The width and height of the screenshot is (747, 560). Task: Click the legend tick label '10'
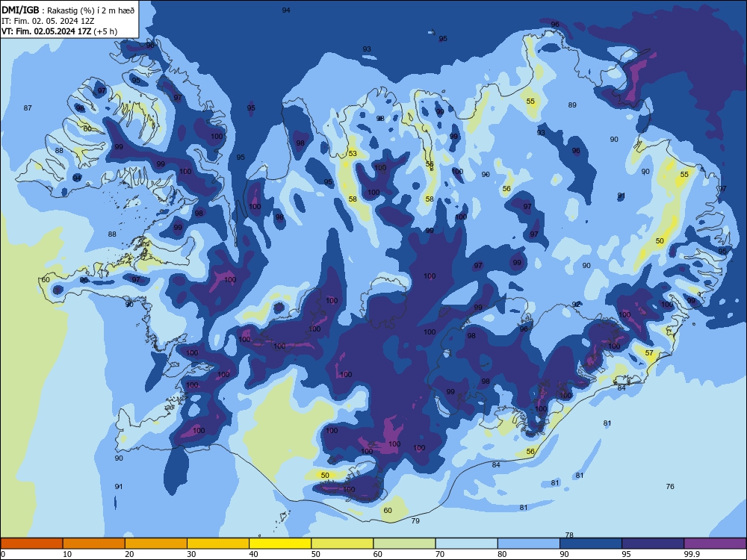pos(67,554)
